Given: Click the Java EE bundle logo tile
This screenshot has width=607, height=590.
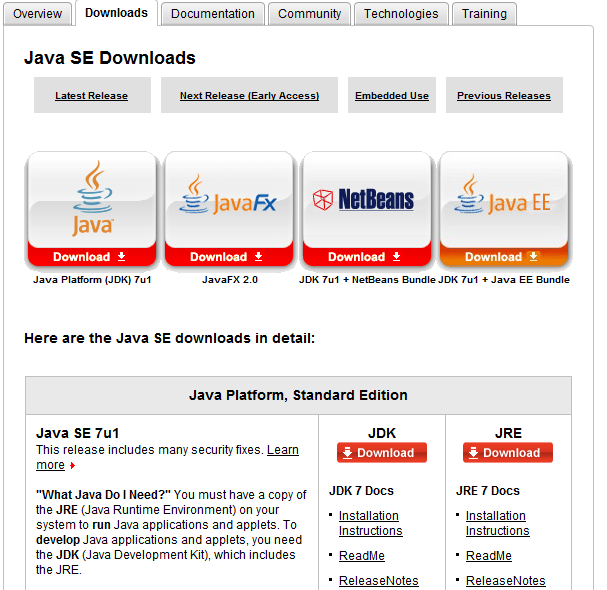Looking at the screenshot, I should point(504,200).
